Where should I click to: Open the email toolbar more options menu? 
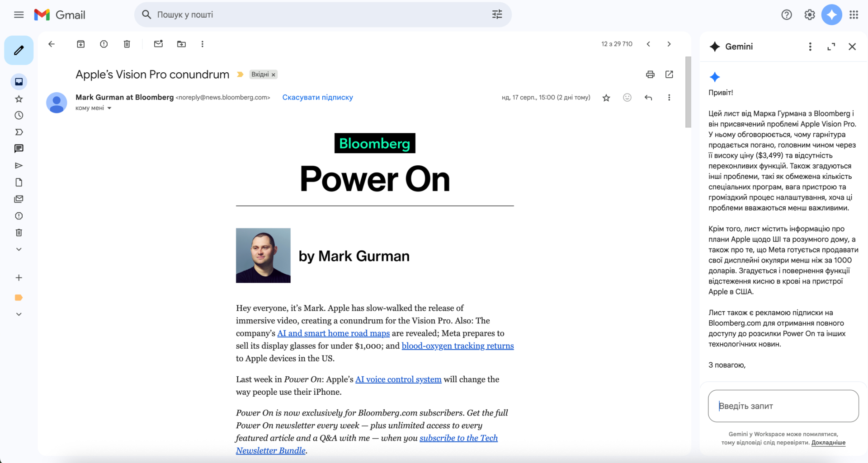202,44
